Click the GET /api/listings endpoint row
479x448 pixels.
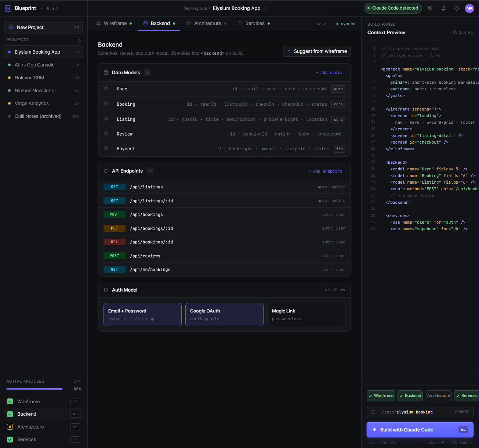coord(224,187)
